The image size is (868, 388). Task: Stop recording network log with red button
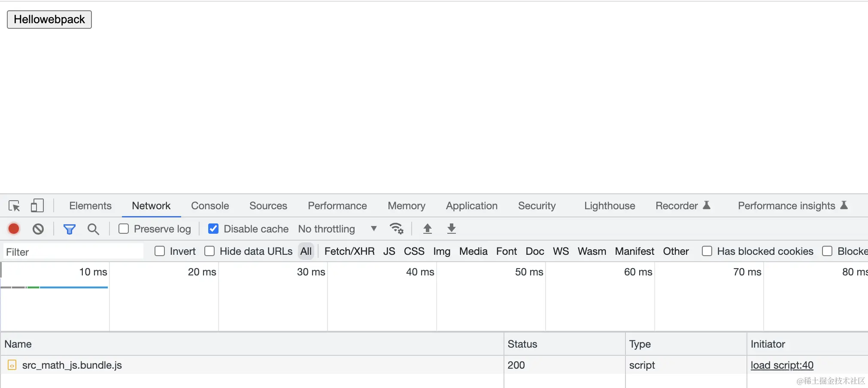[14, 229]
